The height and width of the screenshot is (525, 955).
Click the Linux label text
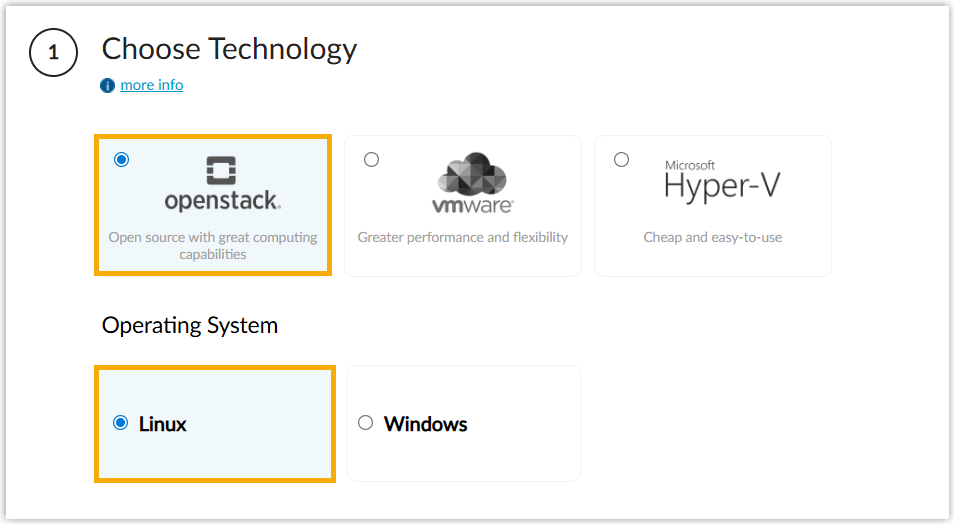click(x=163, y=424)
